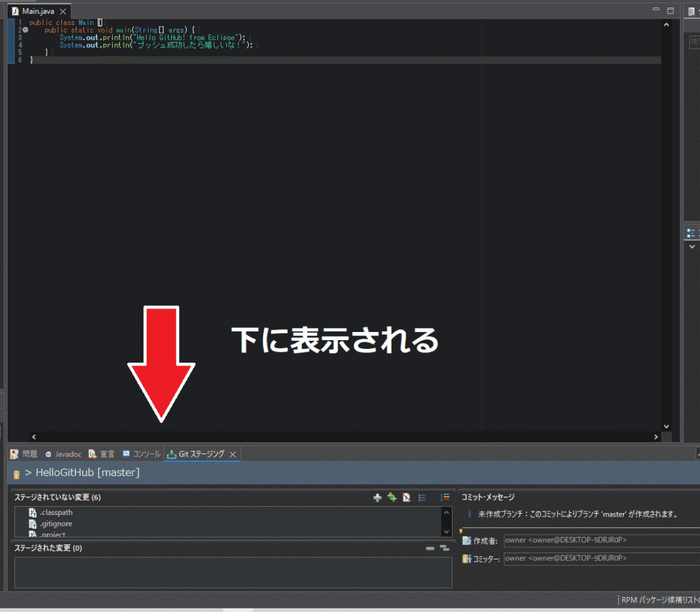Collapse the main method fold marker
This screenshot has height=612, width=700.
25,30
